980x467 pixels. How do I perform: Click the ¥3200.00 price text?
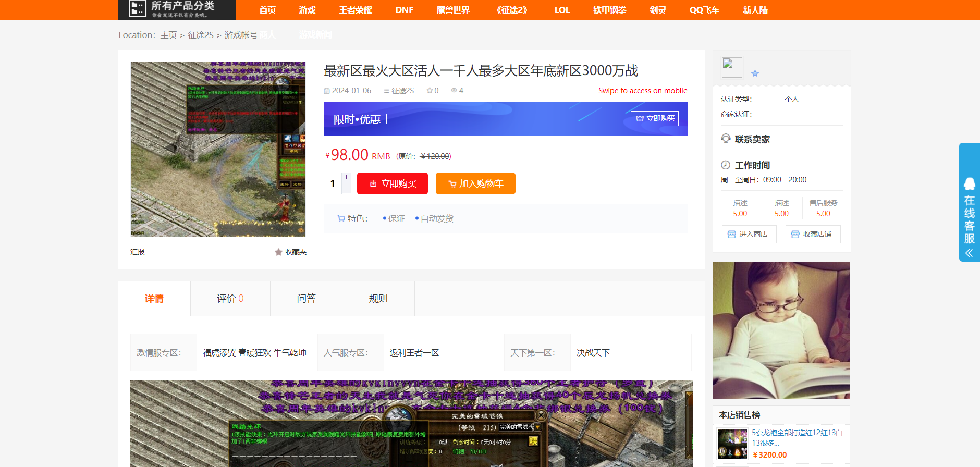(x=770, y=455)
